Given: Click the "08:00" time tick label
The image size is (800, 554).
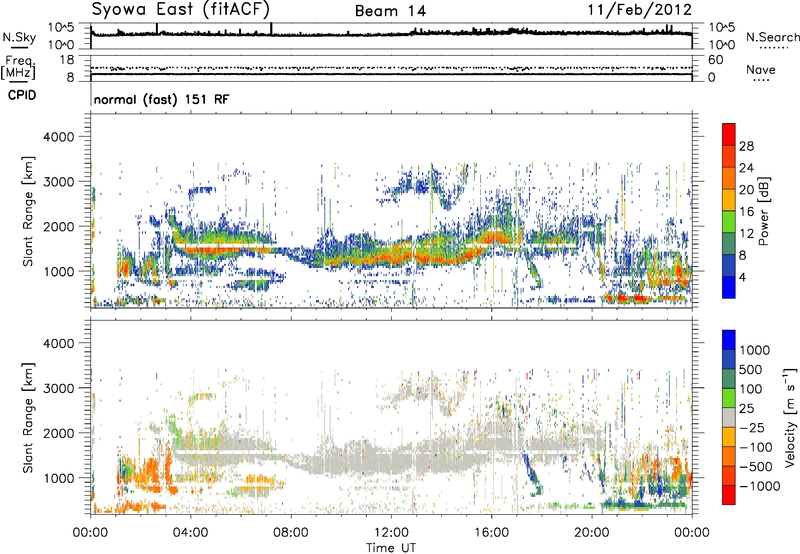Looking at the screenshot, I should click(x=291, y=533).
